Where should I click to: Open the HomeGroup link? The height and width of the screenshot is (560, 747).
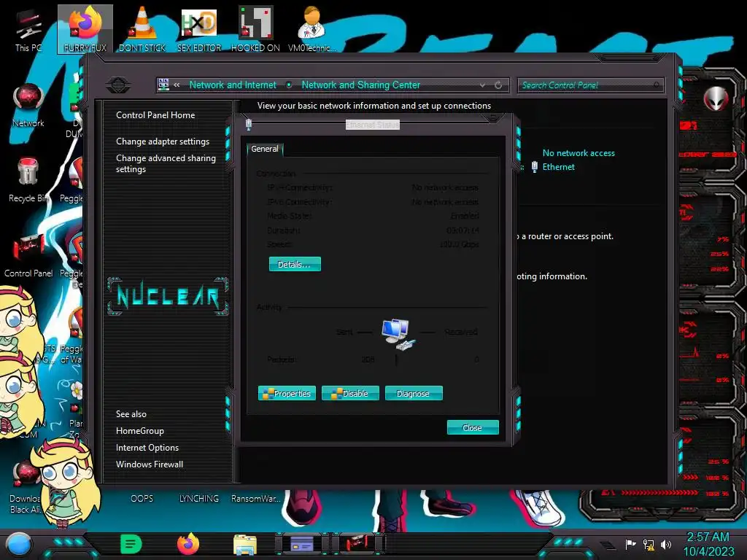click(139, 431)
